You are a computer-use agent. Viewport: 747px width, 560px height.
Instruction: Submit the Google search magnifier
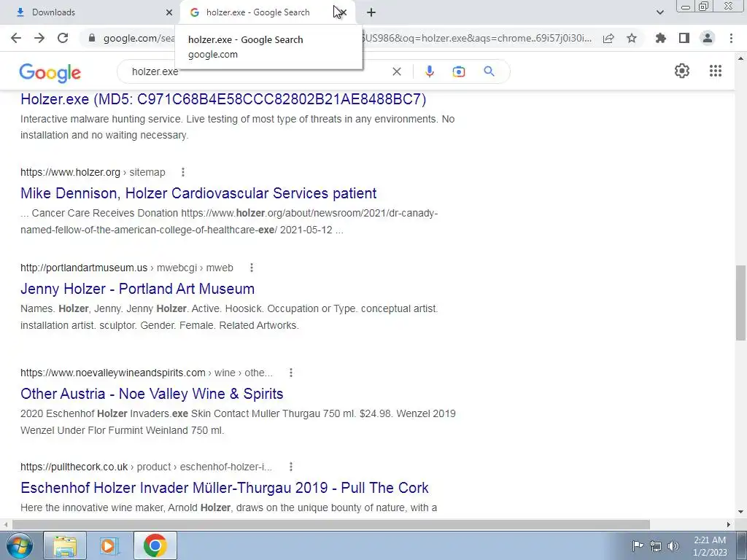[489, 71]
